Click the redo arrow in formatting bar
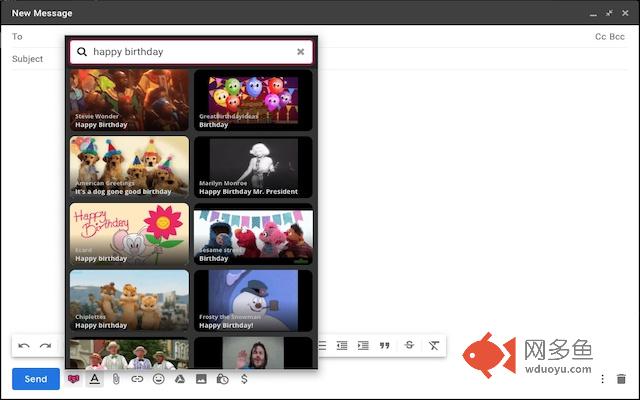The image size is (640, 400). (x=45, y=346)
